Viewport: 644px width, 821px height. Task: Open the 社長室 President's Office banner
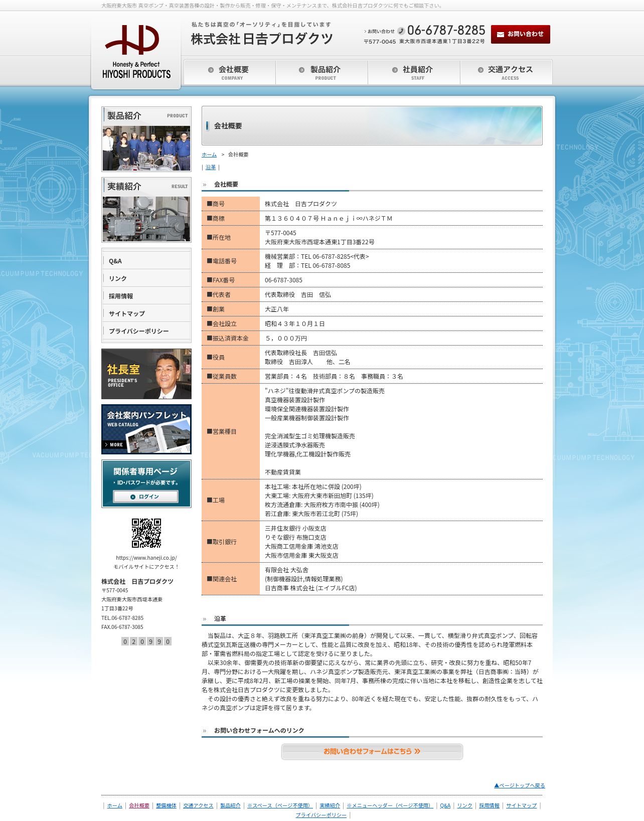146,374
